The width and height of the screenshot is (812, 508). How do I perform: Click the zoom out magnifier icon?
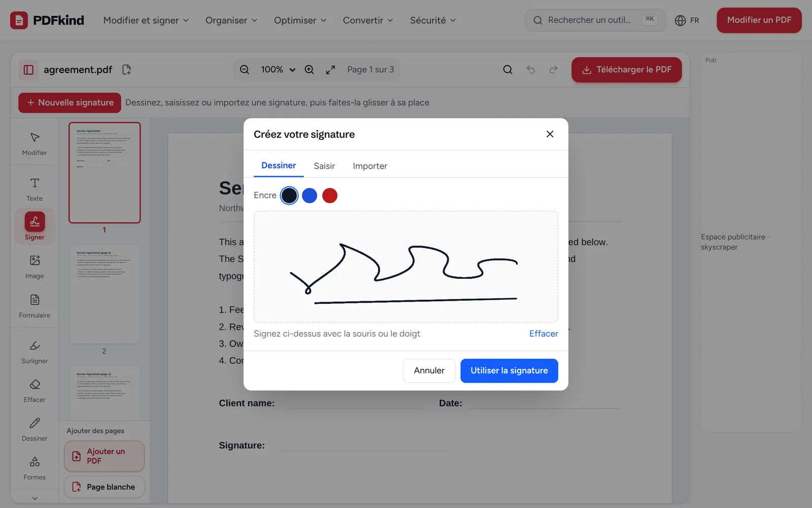pos(245,70)
